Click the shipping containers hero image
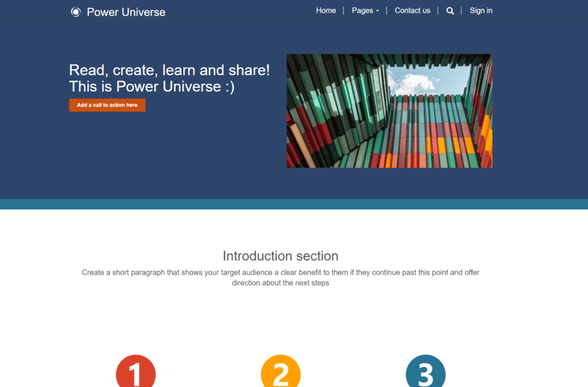This screenshot has height=387, width=588. pos(389,110)
